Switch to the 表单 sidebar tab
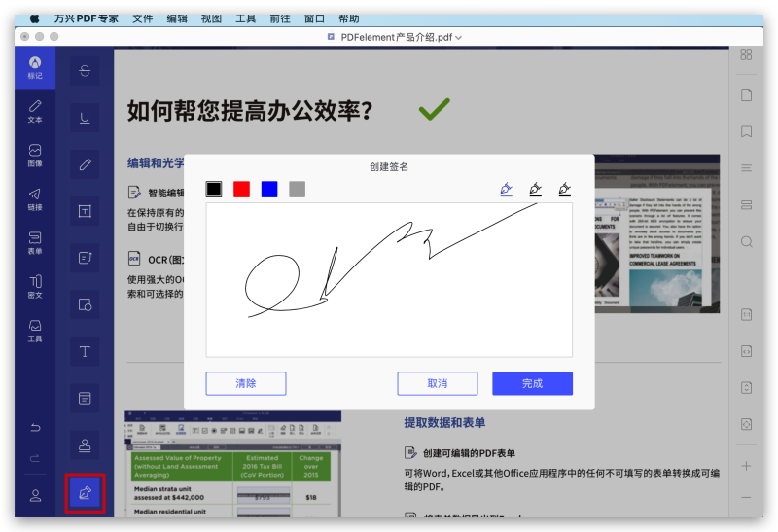This screenshot has width=778, height=532. click(35, 242)
